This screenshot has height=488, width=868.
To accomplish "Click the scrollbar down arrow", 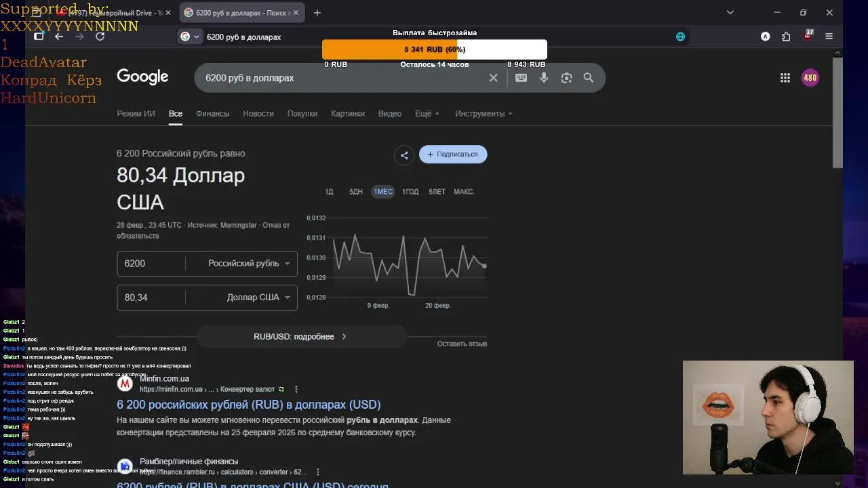I will point(837,483).
